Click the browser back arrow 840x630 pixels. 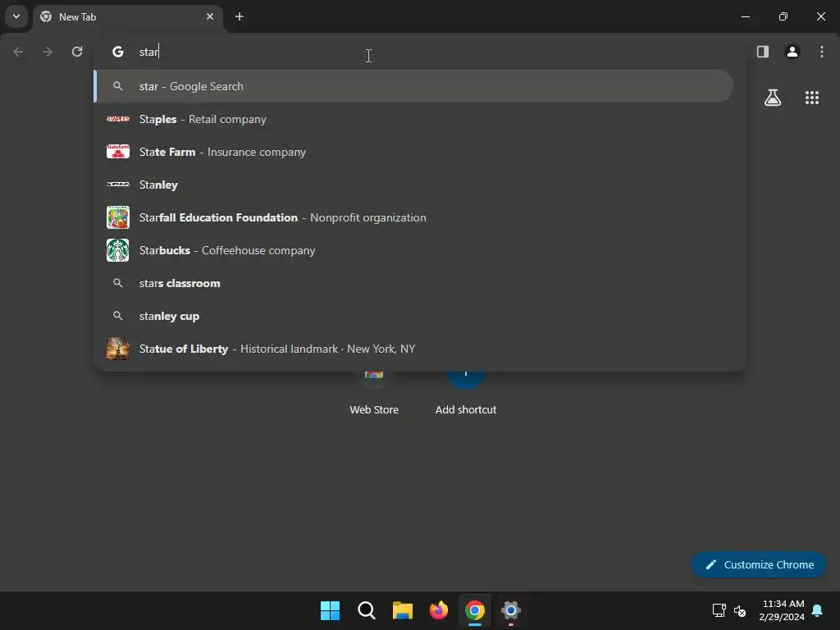coord(18,52)
